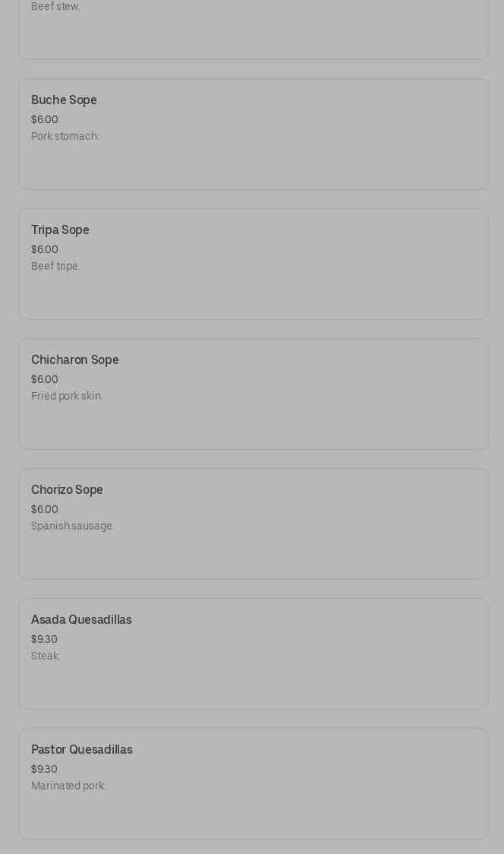
Task: Click the Asada Quesadillas $9.30 price
Action: tap(44, 639)
